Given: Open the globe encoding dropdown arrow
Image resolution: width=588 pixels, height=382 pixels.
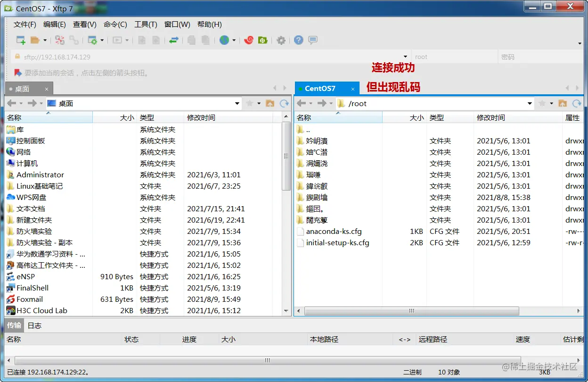Looking at the screenshot, I should coord(234,41).
